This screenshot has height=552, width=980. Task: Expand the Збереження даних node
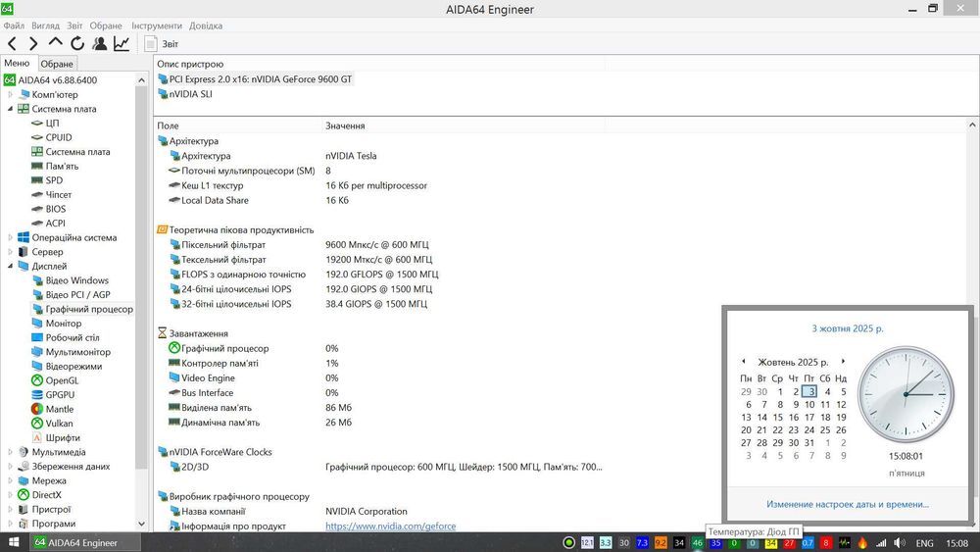pyautogui.click(x=10, y=467)
